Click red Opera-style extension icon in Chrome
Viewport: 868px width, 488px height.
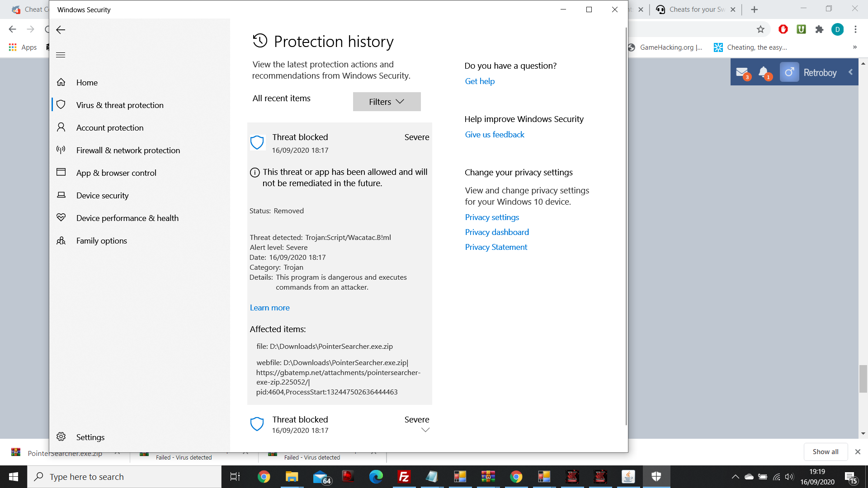(x=783, y=29)
